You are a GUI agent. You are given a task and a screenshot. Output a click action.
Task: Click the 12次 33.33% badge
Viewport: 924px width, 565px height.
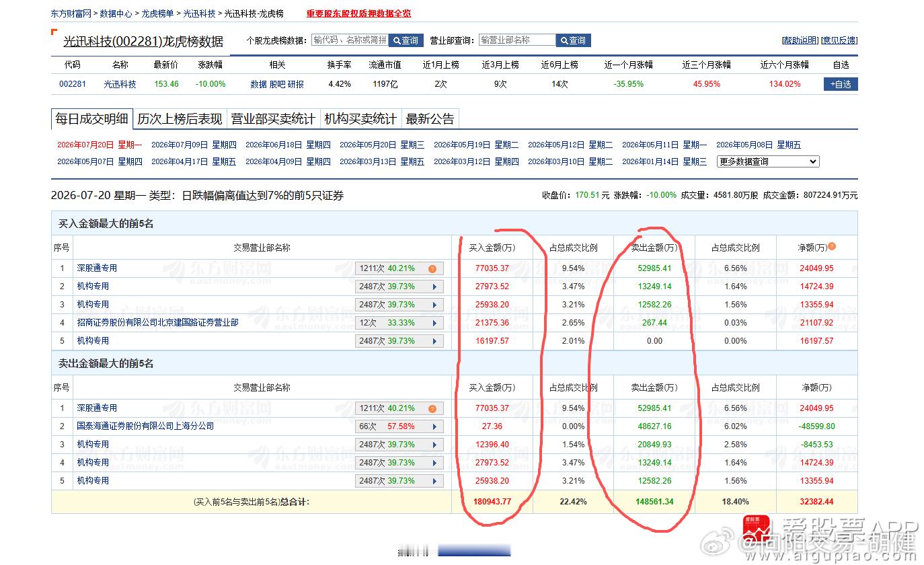(x=399, y=323)
